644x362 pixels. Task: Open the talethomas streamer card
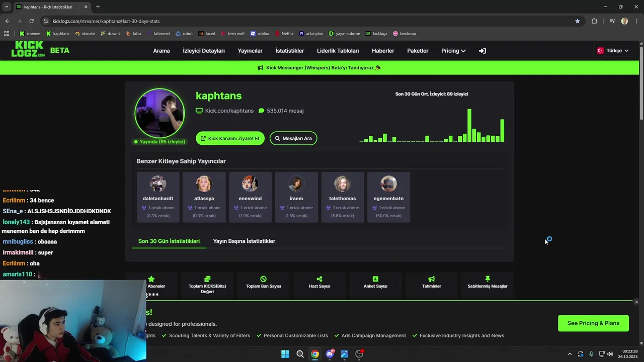pyautogui.click(x=343, y=197)
